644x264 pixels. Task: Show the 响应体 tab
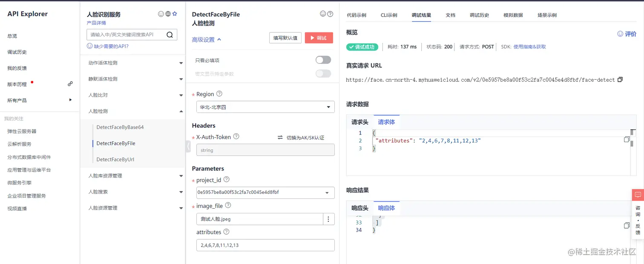386,208
